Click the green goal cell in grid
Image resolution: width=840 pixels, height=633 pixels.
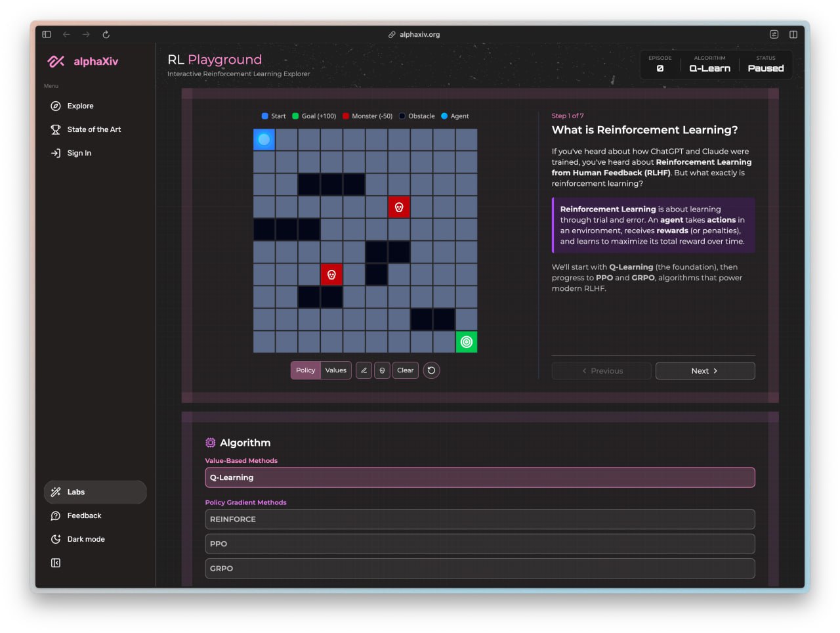click(466, 342)
